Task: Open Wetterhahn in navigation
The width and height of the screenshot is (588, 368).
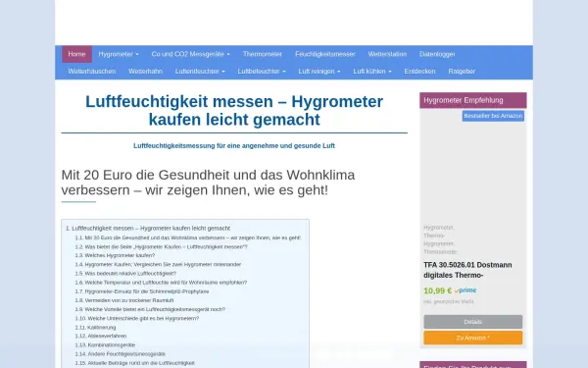Action: (x=145, y=71)
